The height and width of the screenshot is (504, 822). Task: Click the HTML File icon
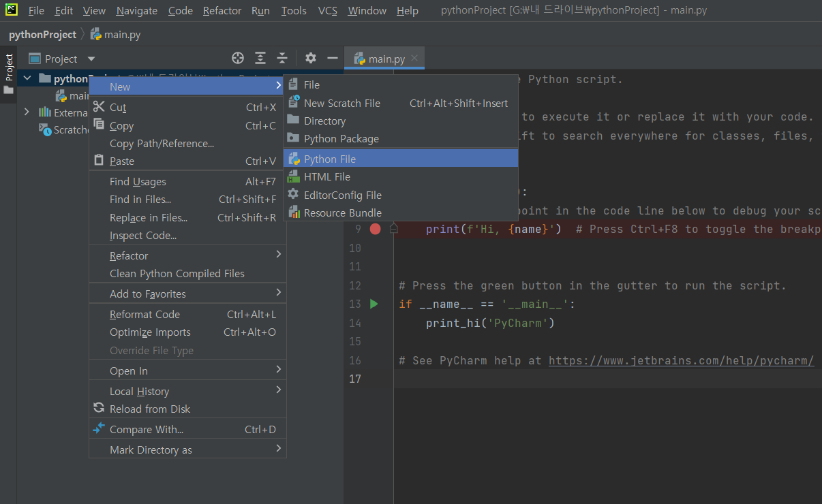pyautogui.click(x=293, y=176)
